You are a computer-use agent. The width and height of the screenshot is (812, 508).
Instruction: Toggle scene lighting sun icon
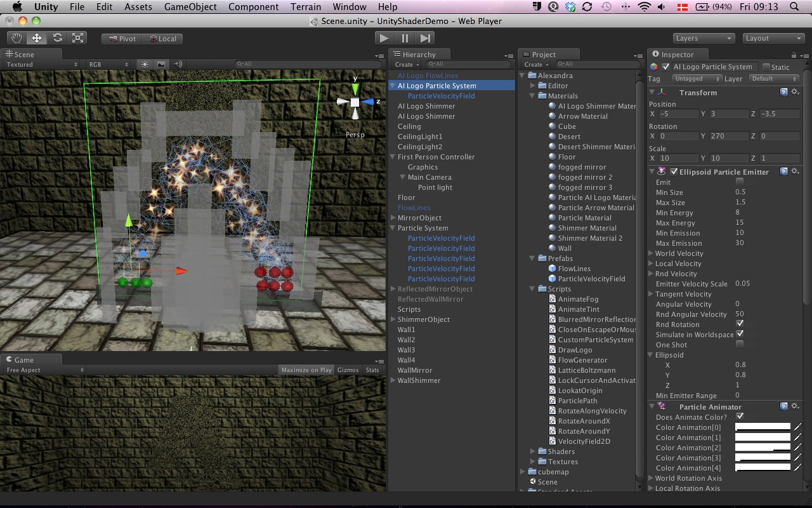(145, 64)
